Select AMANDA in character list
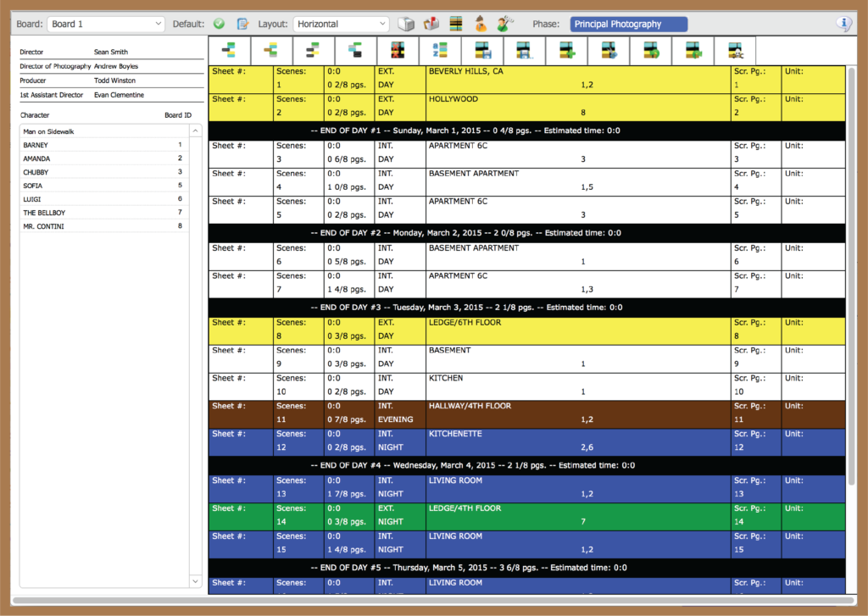Image resolution: width=868 pixels, height=616 pixels. [104, 158]
